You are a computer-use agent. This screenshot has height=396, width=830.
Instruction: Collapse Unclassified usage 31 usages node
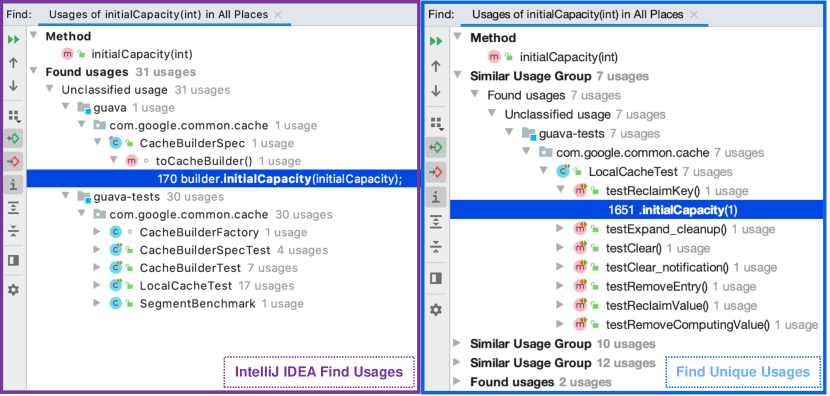pyautogui.click(x=49, y=89)
